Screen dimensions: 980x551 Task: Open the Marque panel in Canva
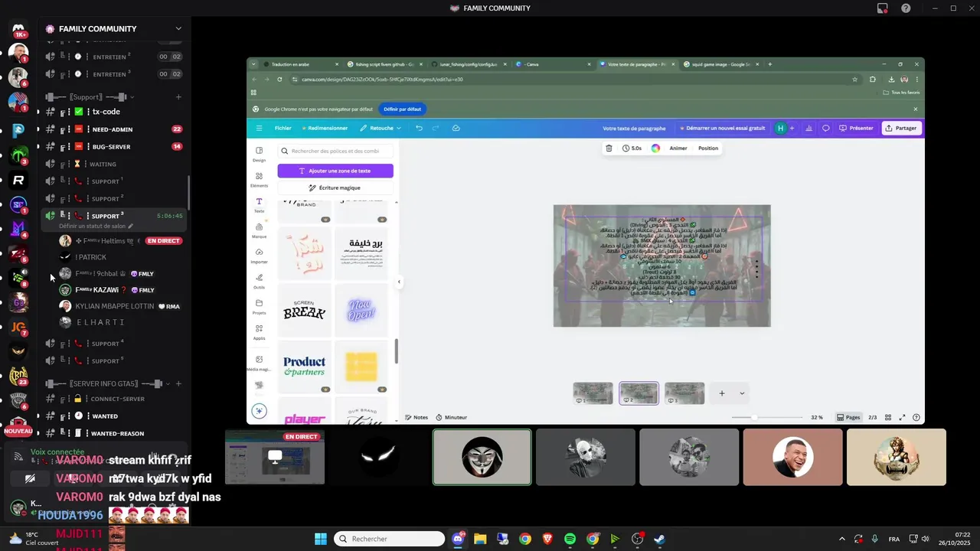259,230
